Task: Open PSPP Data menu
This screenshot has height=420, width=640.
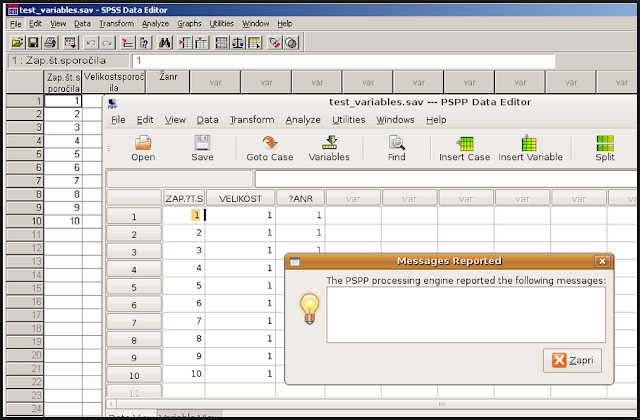Action: pos(207,120)
